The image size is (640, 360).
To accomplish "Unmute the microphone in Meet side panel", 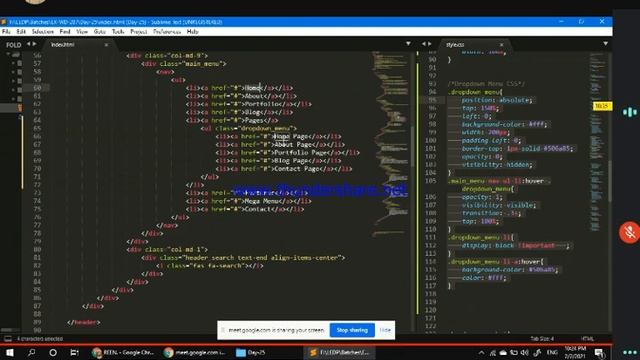I will click(x=629, y=233).
